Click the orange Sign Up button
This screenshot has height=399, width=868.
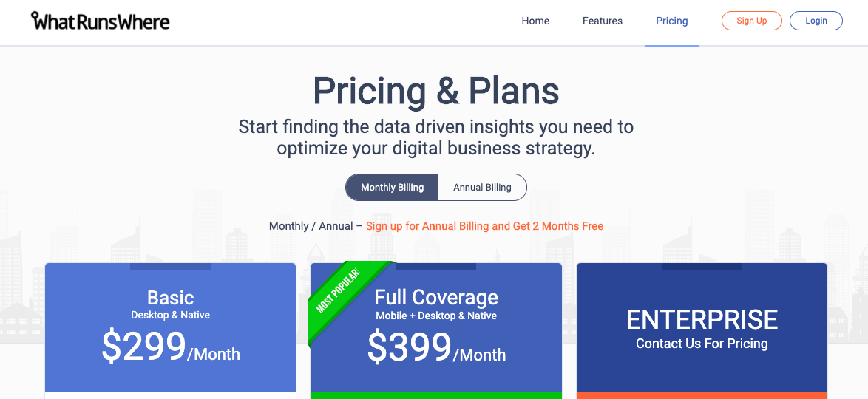(x=752, y=21)
